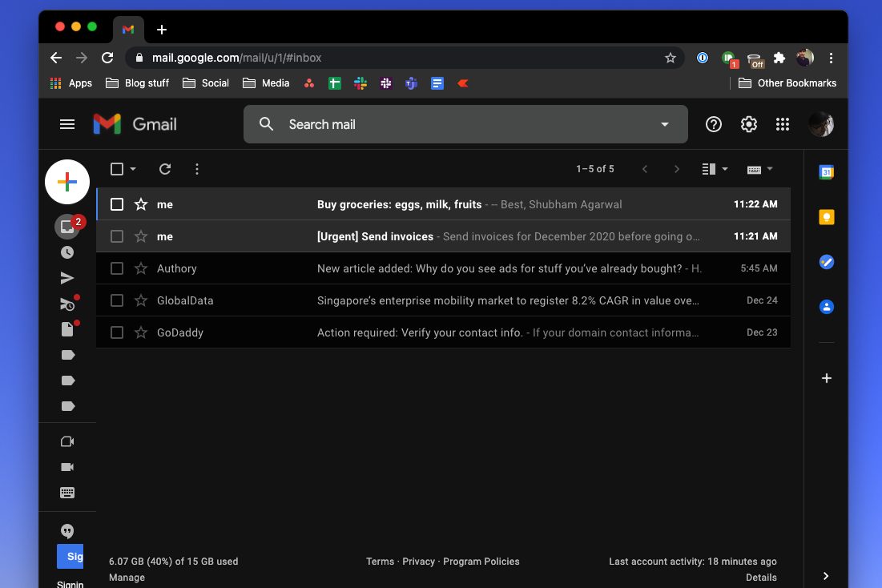This screenshot has height=588, width=882.
Task: Click the search magnifier icon
Action: tap(266, 124)
